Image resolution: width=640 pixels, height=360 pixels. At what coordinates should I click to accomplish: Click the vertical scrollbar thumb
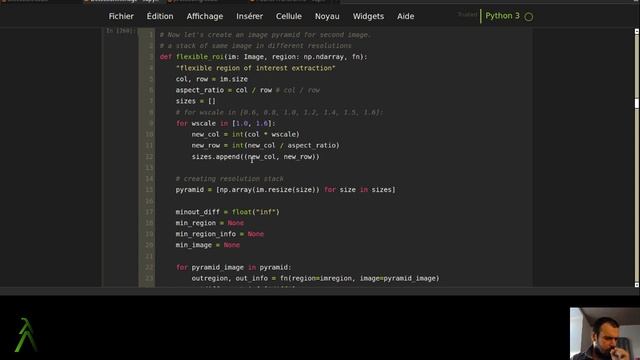pyautogui.click(x=636, y=103)
